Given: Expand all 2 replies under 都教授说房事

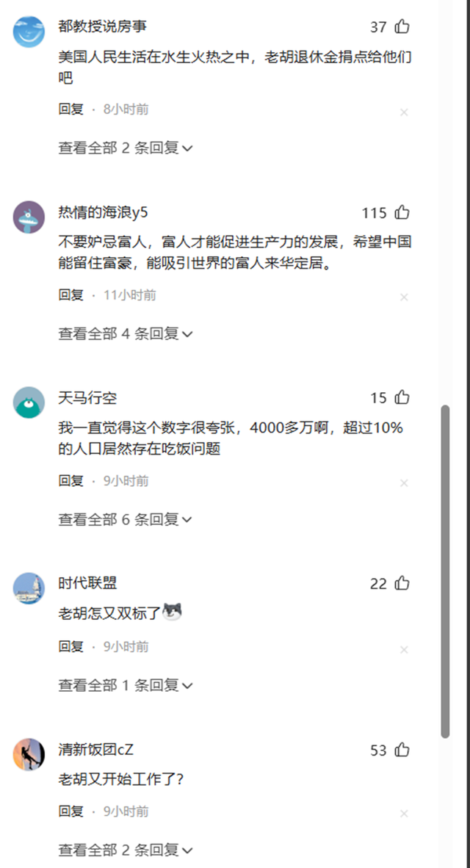Looking at the screenshot, I should pos(126,148).
